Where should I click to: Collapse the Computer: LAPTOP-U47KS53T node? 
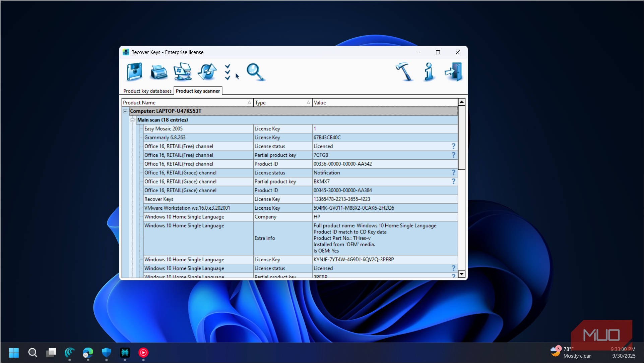click(x=125, y=111)
